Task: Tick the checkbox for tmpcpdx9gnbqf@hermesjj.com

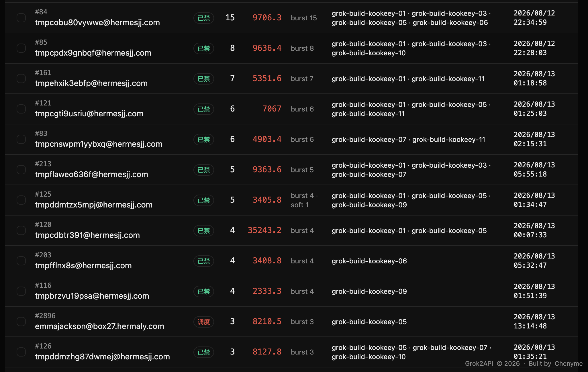Action: click(21, 48)
